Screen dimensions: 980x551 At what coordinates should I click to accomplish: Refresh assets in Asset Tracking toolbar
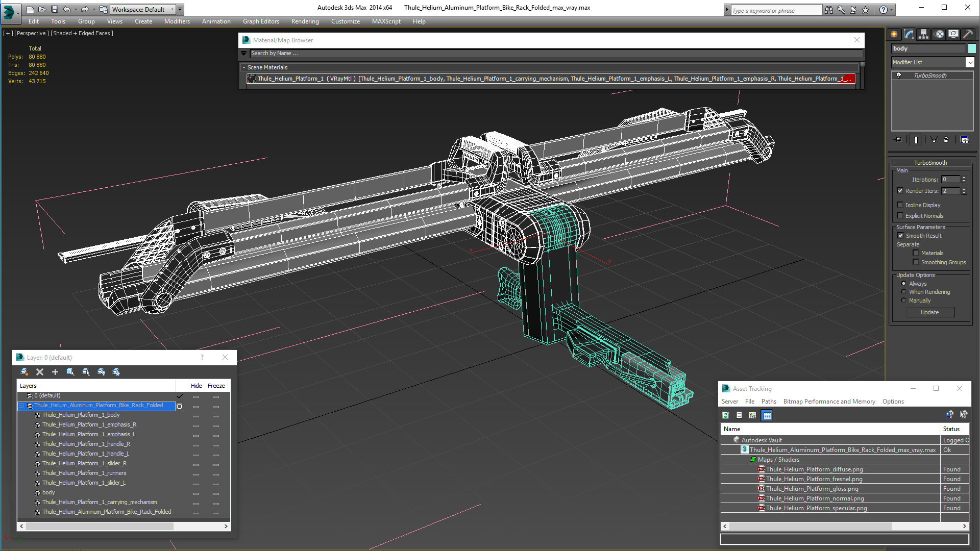pos(725,415)
